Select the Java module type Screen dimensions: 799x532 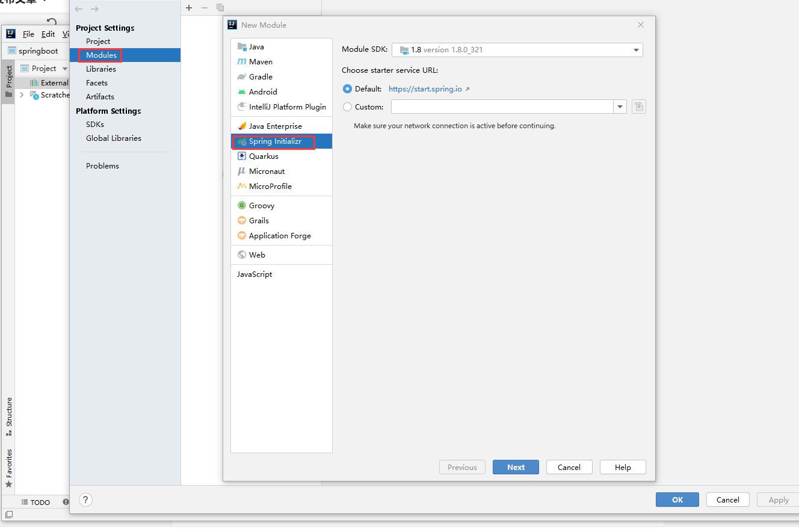(x=281, y=47)
